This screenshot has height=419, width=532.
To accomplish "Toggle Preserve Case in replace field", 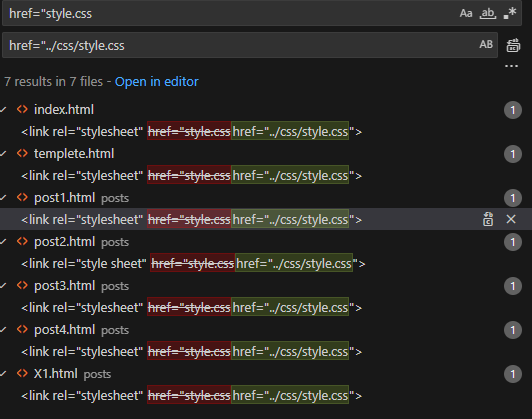I will click(x=486, y=44).
